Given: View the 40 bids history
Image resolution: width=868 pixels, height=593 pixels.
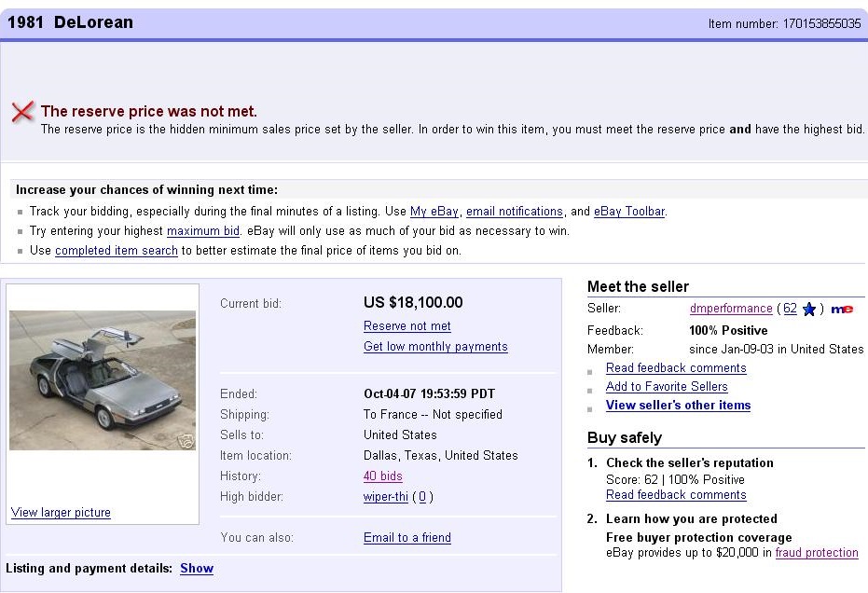Looking at the screenshot, I should tap(382, 476).
